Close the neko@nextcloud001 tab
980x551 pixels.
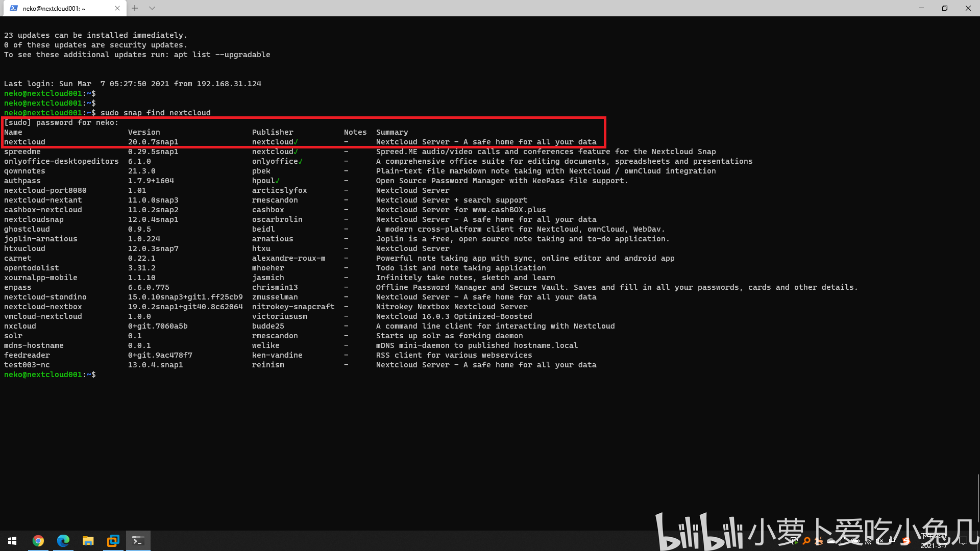click(x=117, y=8)
